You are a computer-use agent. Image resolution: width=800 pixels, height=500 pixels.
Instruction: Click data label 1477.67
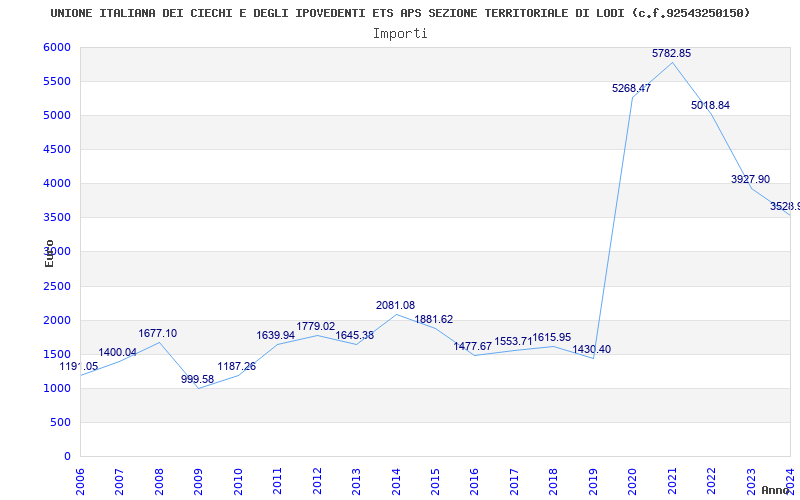click(473, 347)
